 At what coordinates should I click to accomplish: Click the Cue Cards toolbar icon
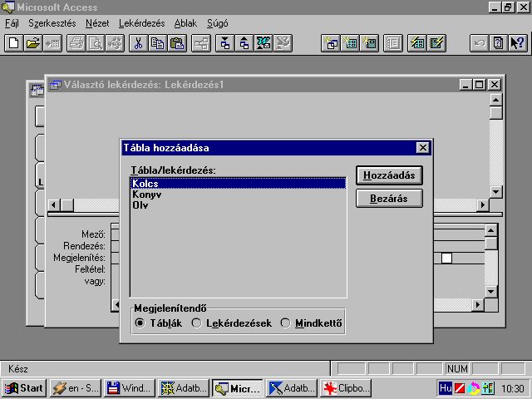coord(499,43)
